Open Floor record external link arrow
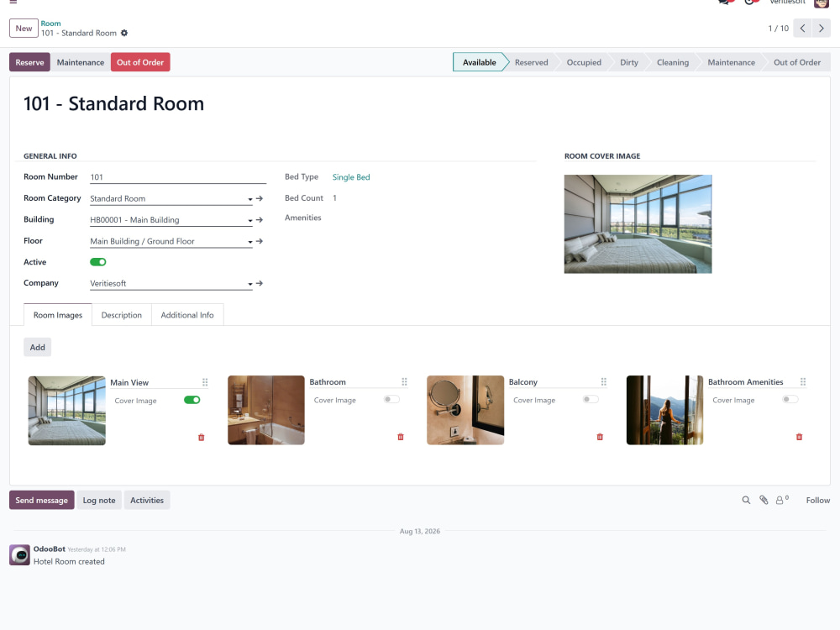This screenshot has height=630, width=840. coord(260,242)
